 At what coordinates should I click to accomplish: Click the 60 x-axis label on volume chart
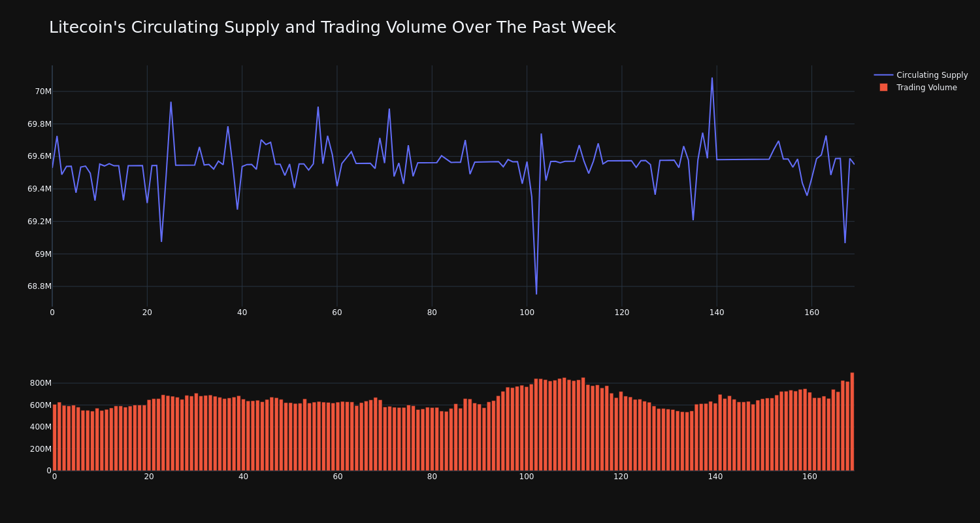click(x=338, y=477)
